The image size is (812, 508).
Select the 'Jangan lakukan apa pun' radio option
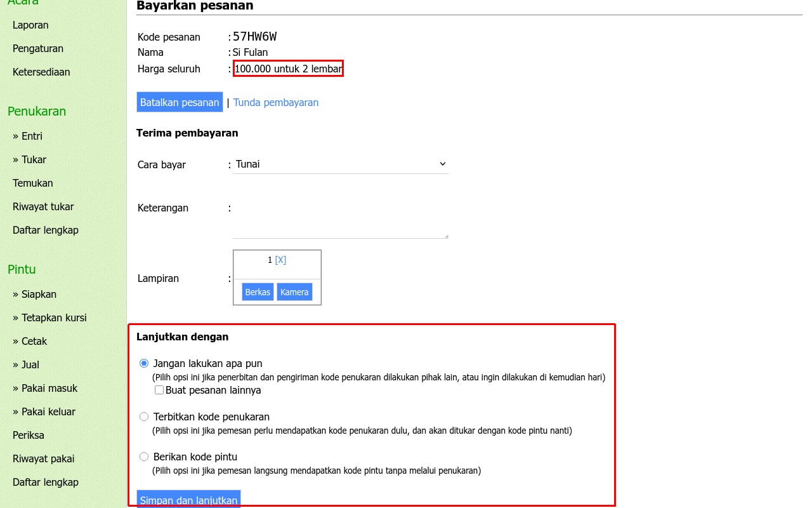point(144,364)
